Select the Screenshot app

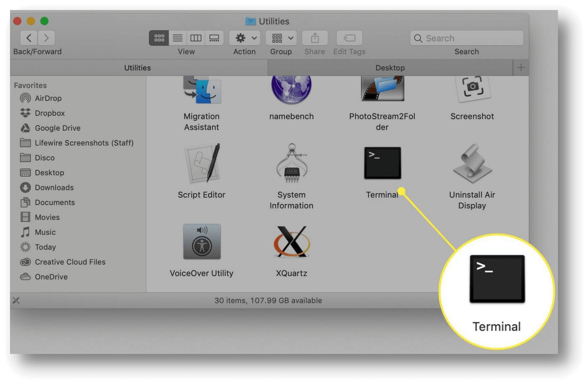coord(472,88)
